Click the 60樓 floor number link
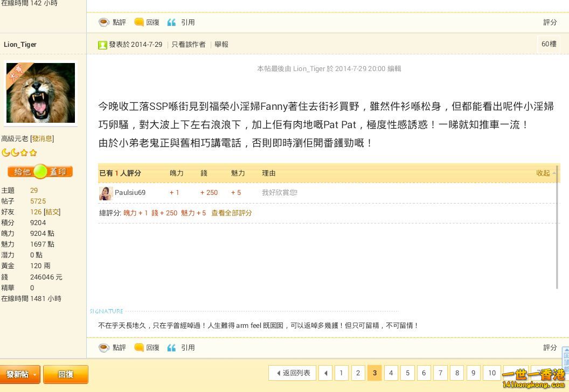569x392 pixels. tap(549, 44)
